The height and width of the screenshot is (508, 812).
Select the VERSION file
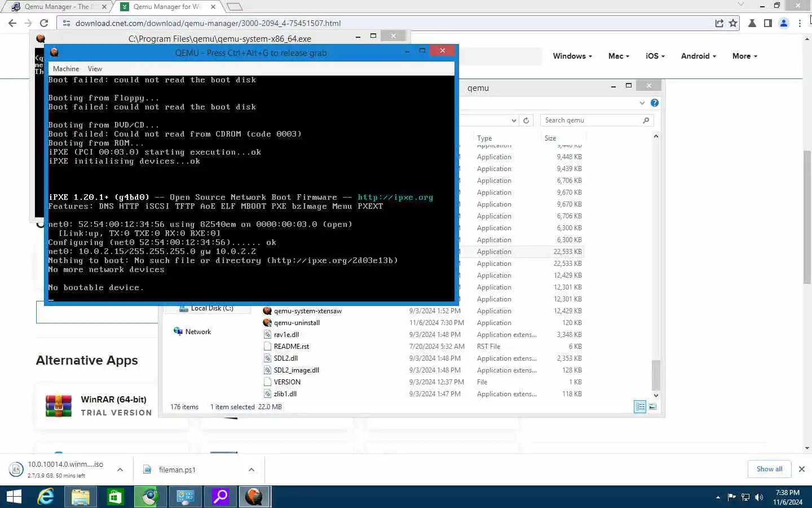pos(287,382)
